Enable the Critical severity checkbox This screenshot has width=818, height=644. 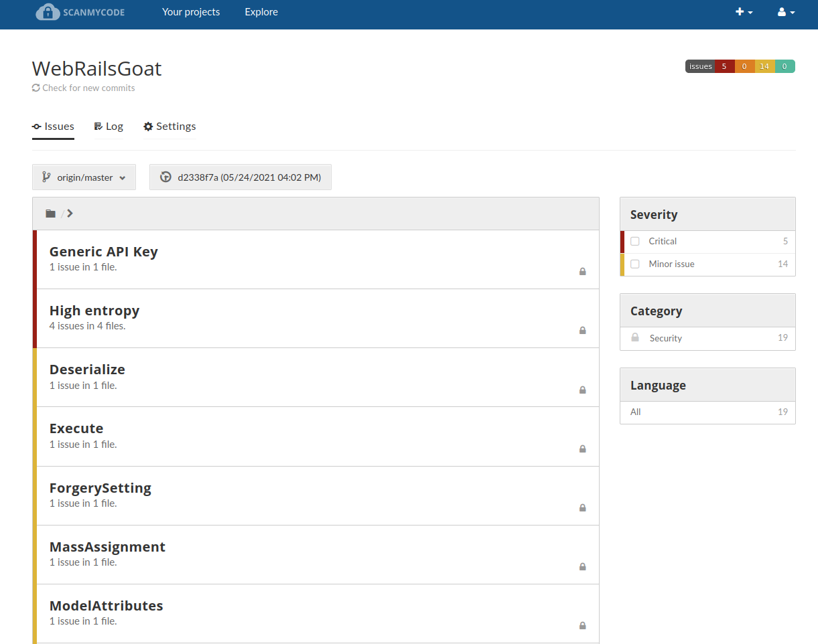(x=635, y=242)
